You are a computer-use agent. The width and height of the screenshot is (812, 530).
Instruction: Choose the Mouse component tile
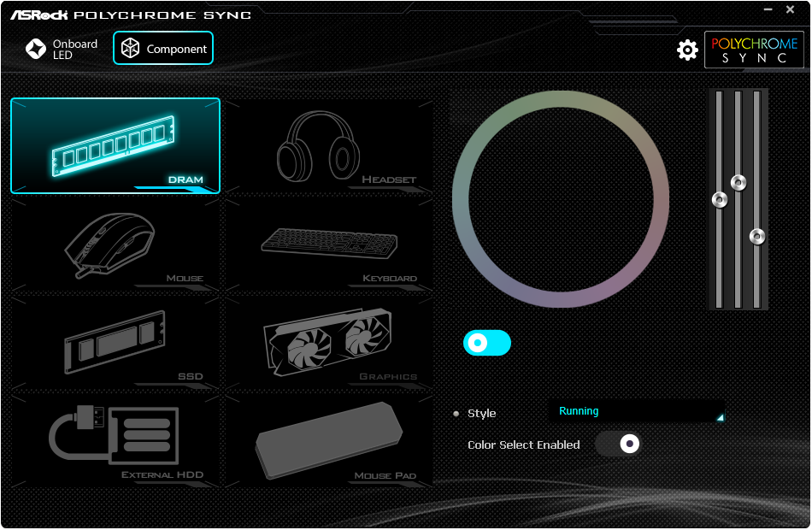[115, 245]
